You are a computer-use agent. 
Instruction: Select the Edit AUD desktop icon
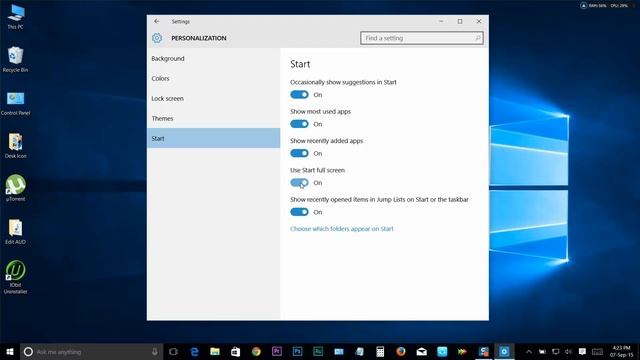[16, 231]
